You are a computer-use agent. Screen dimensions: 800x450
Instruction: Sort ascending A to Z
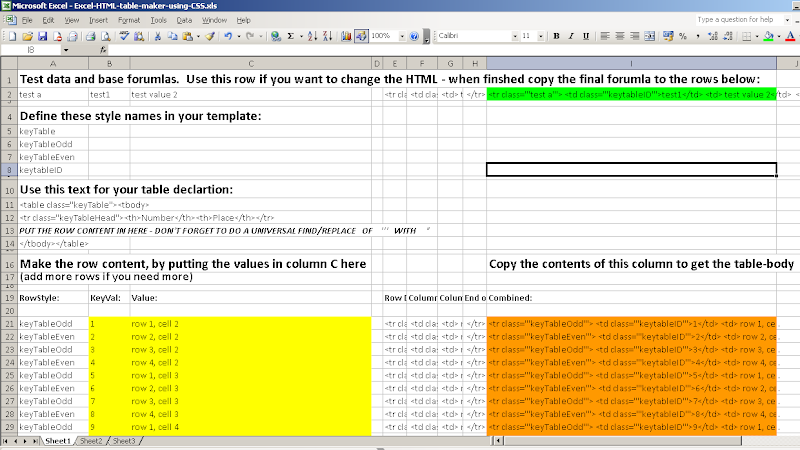pyautogui.click(x=313, y=36)
